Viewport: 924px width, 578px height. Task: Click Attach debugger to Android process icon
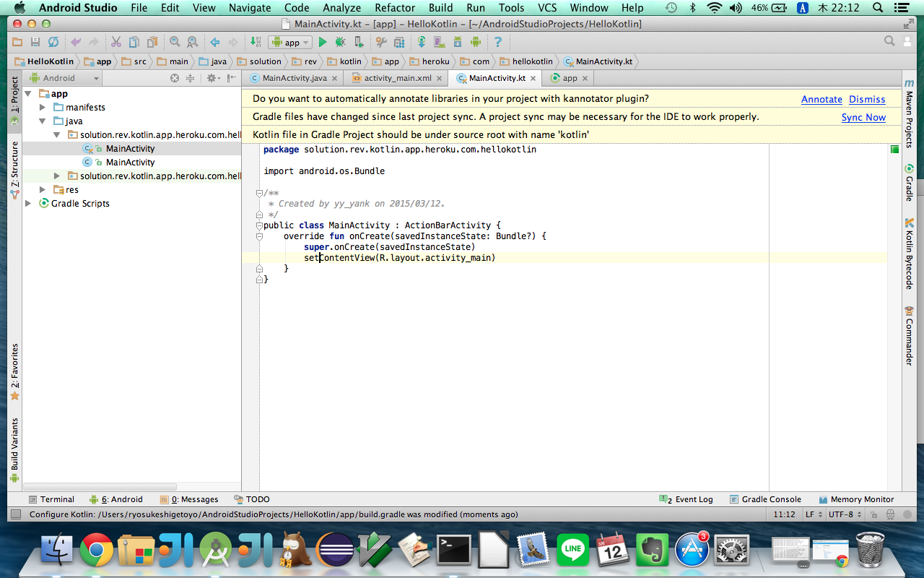pyautogui.click(x=358, y=43)
